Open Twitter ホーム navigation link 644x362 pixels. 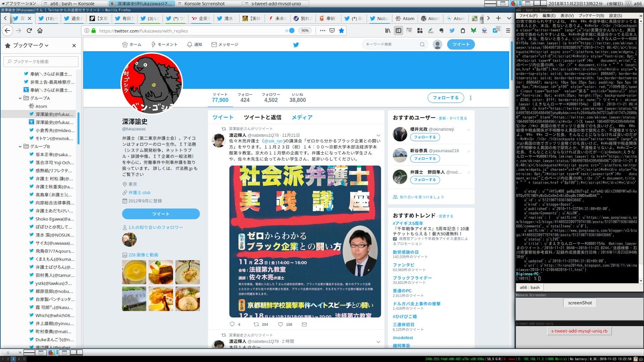pos(132,45)
